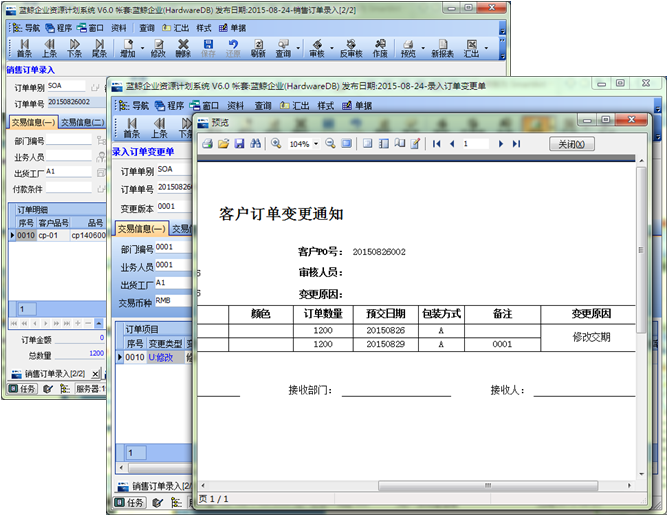
Task: Click 新报表 new report button
Action: (x=443, y=48)
